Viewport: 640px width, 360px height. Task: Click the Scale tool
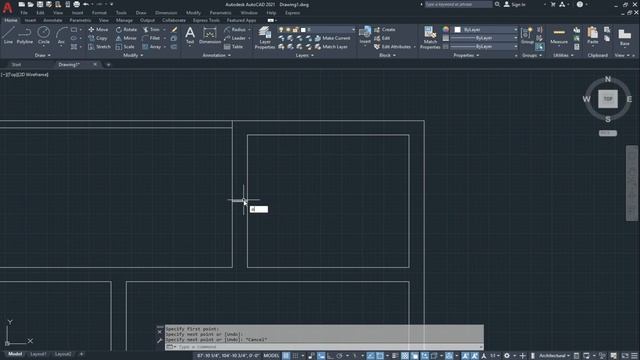[125, 47]
